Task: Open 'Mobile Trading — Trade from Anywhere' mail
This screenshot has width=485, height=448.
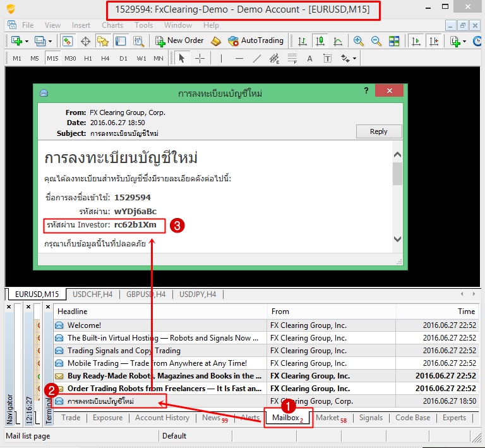Action: [x=266, y=363]
